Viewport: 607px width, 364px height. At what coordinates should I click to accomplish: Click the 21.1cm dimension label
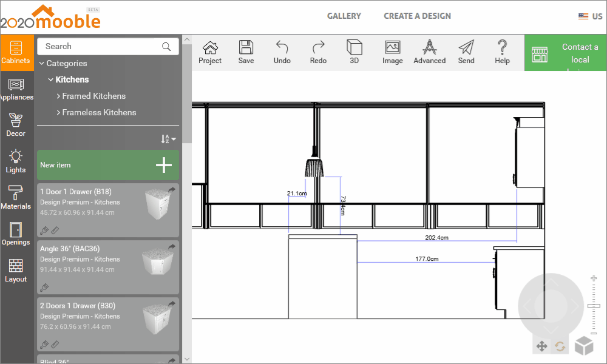(297, 193)
